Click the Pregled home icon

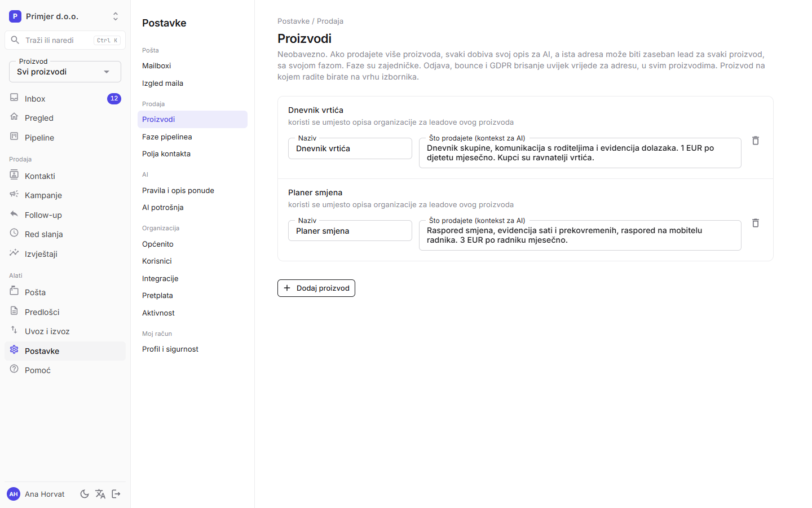[14, 117]
